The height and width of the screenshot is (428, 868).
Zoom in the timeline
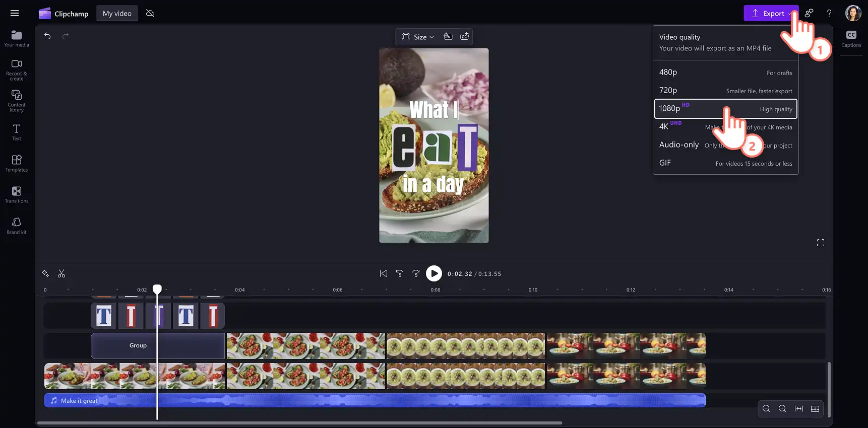pos(782,408)
